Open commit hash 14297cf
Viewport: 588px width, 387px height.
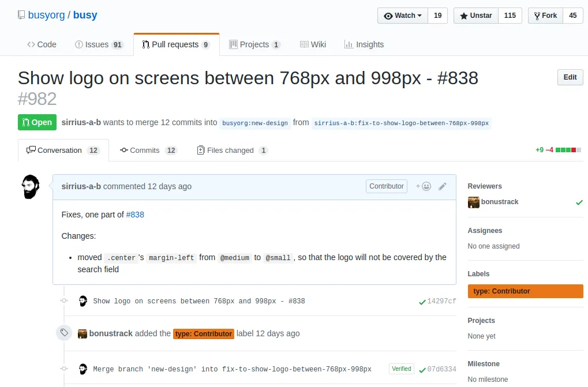tap(442, 301)
